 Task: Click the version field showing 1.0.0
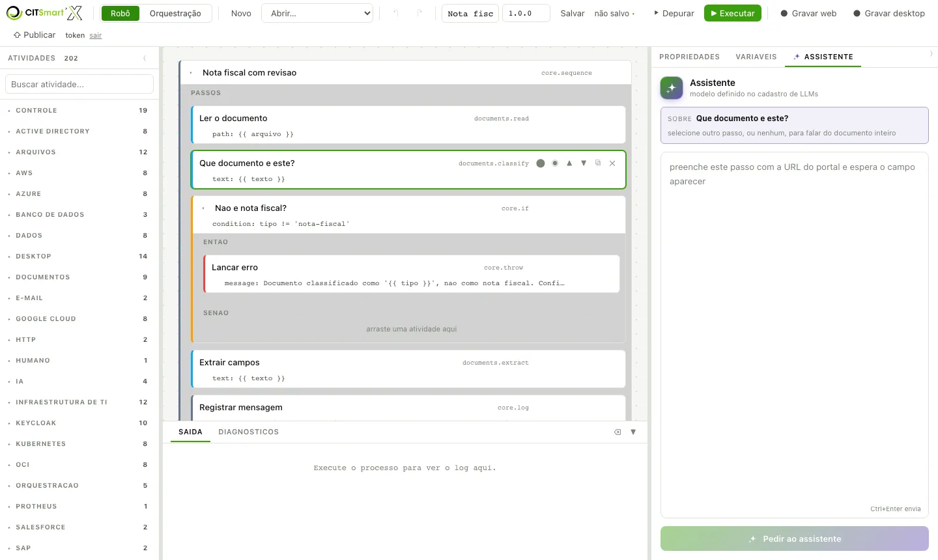click(x=526, y=13)
